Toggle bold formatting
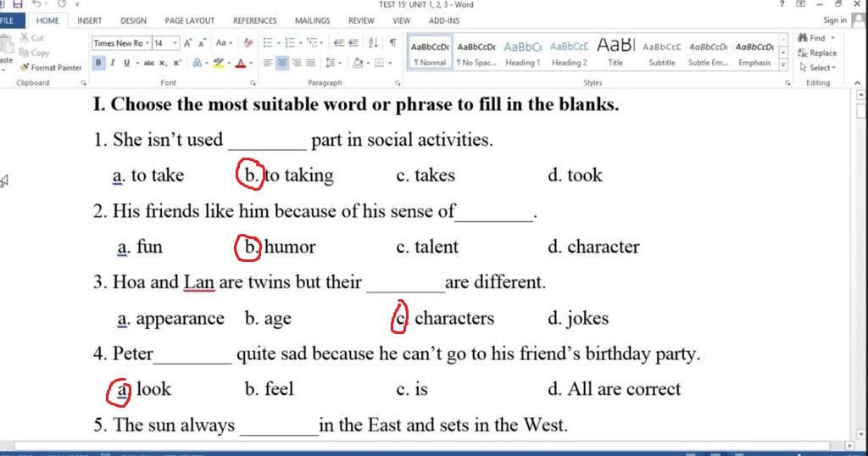Viewport: 868px width, 456px height. [98, 63]
